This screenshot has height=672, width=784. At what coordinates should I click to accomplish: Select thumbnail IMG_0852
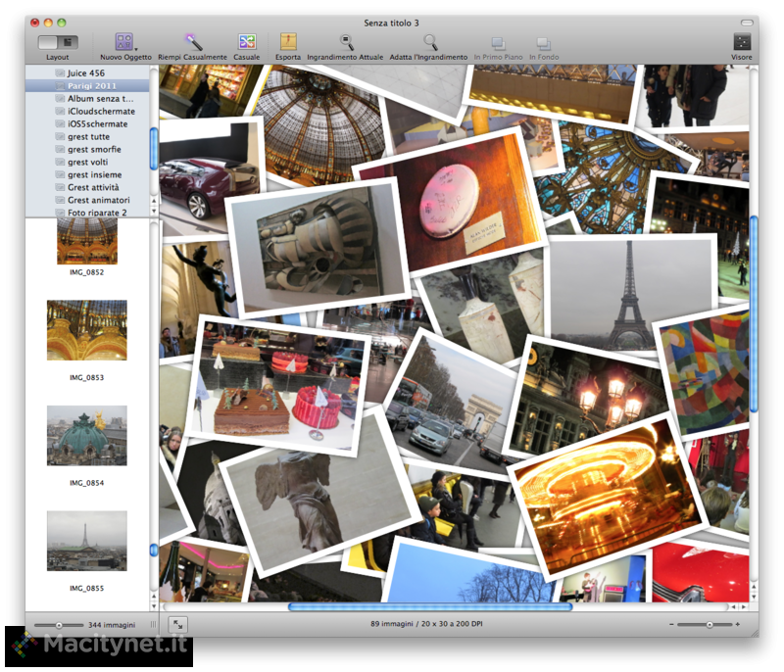pyautogui.click(x=87, y=241)
